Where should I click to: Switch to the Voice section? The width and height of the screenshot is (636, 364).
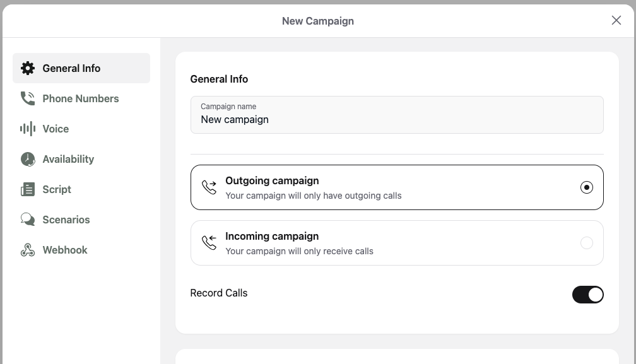click(56, 129)
